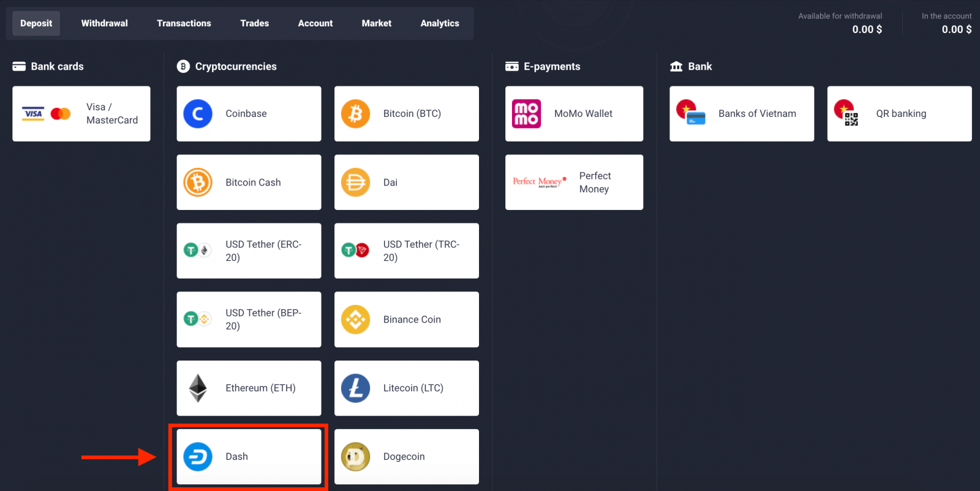The width and height of the screenshot is (980, 491).
Task: Click the Binance Coin icon
Action: point(356,320)
